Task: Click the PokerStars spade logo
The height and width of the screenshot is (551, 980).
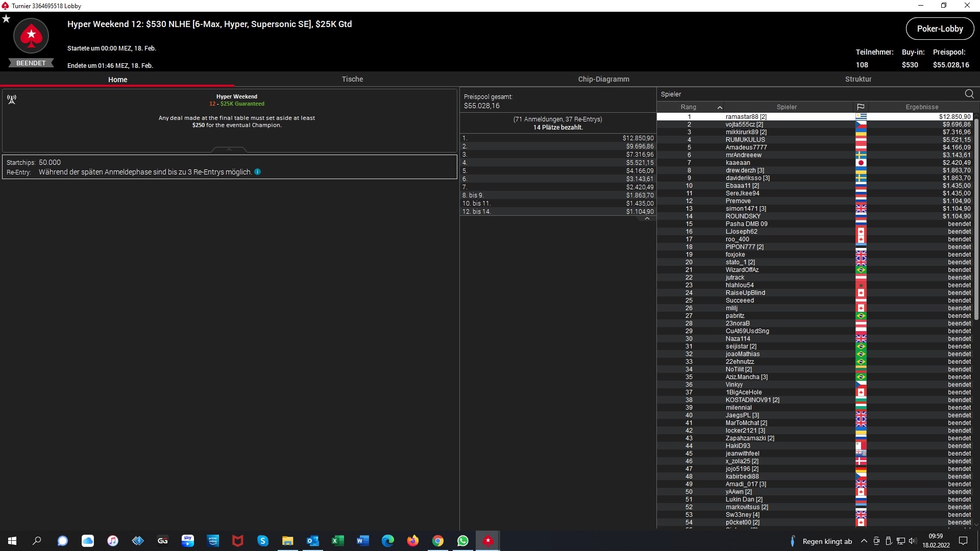Action: click(x=31, y=36)
